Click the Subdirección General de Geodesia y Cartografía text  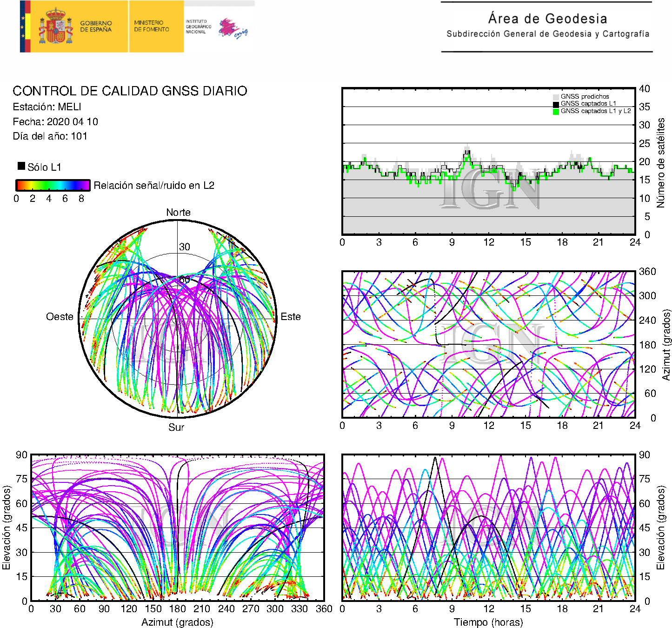tap(547, 34)
